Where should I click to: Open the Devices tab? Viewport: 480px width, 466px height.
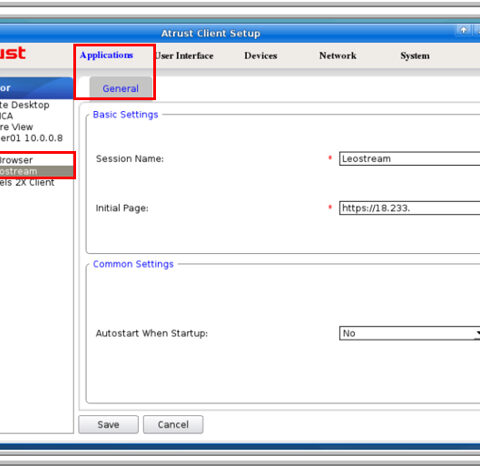pyautogui.click(x=261, y=56)
